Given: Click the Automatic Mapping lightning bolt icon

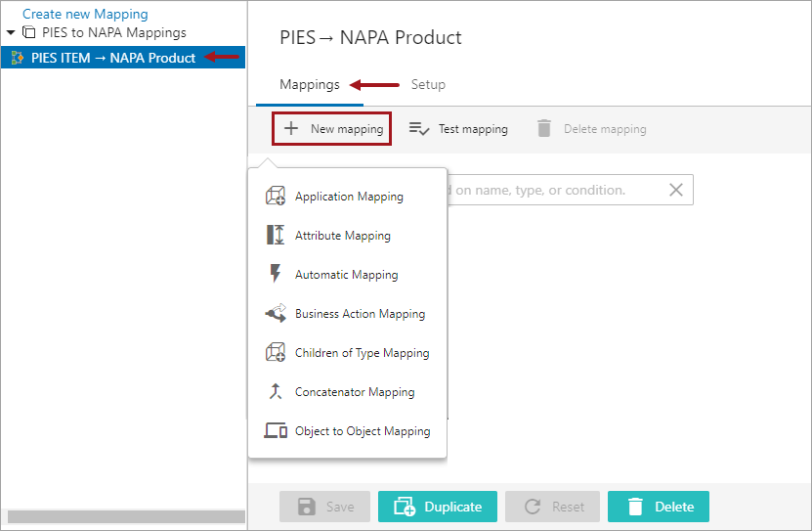Looking at the screenshot, I should click(x=275, y=275).
